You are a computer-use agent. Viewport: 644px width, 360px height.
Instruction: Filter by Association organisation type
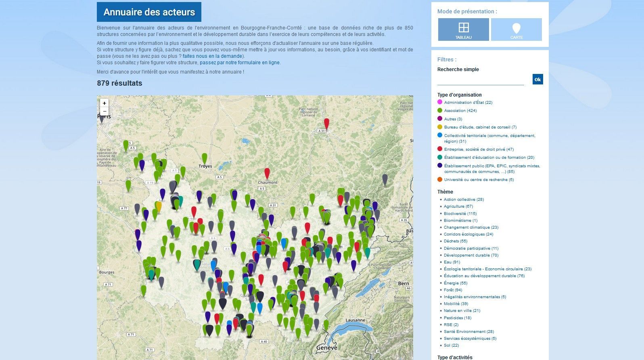pos(460,111)
